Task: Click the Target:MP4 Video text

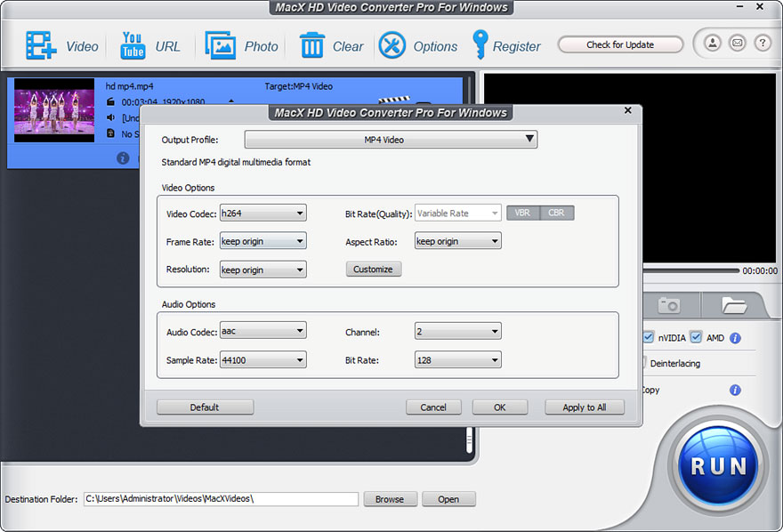Action: click(299, 86)
